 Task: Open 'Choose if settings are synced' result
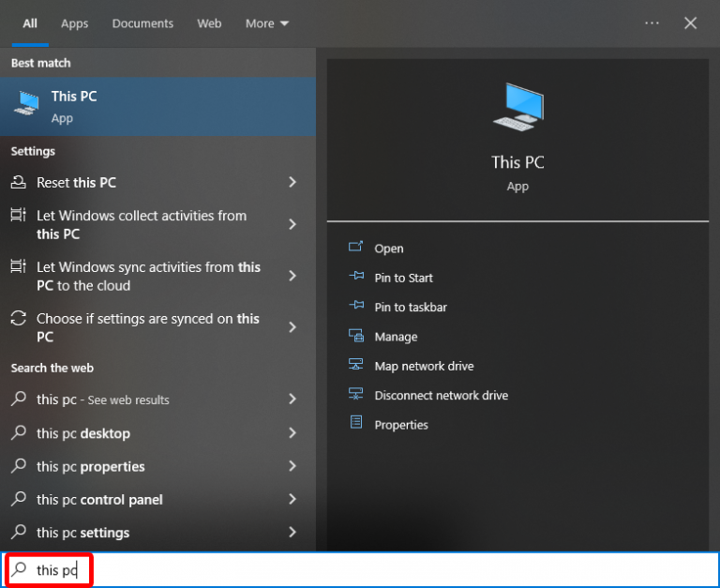(157, 327)
